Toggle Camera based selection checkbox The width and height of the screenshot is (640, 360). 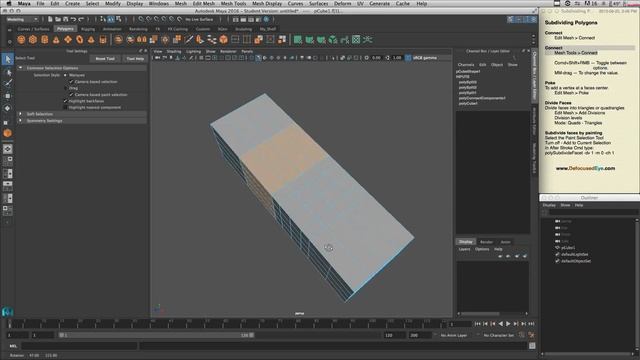tap(71, 82)
